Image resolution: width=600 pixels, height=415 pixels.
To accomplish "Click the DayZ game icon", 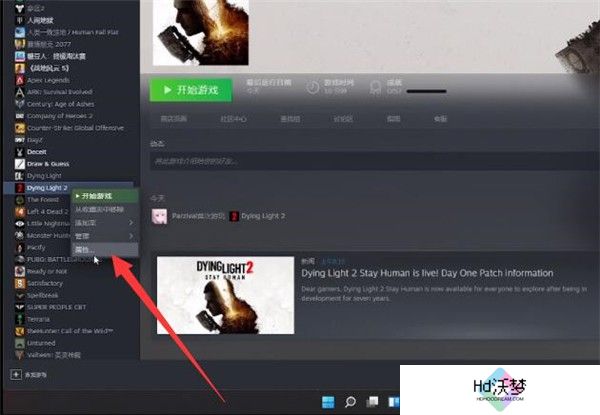I will [20, 140].
